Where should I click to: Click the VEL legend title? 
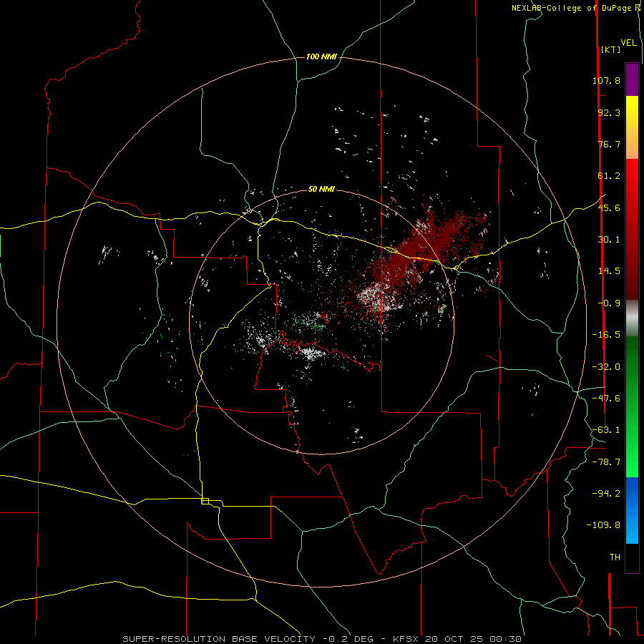[629, 43]
